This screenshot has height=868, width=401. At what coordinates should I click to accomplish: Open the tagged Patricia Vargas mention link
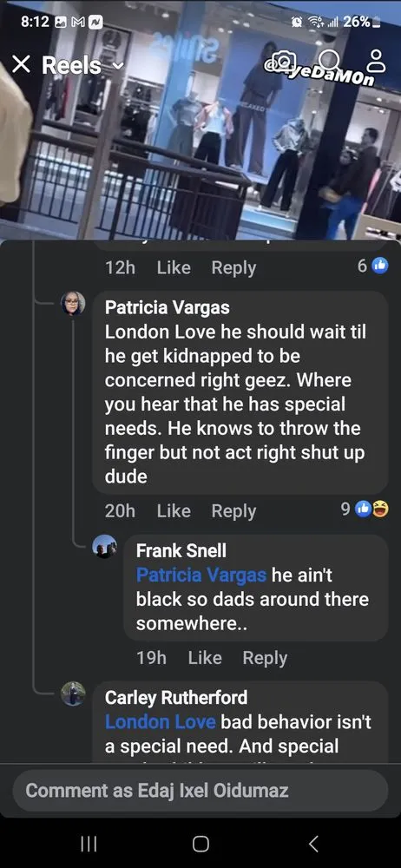pyautogui.click(x=201, y=575)
